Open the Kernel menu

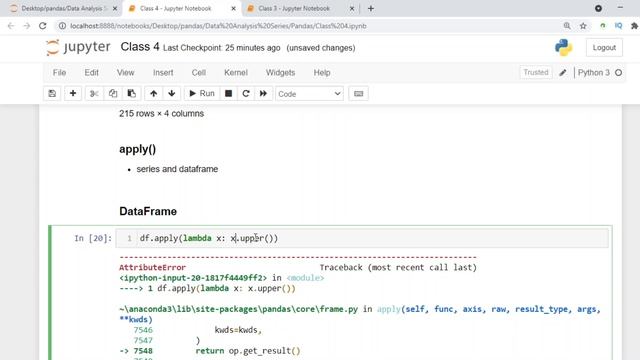pos(236,73)
